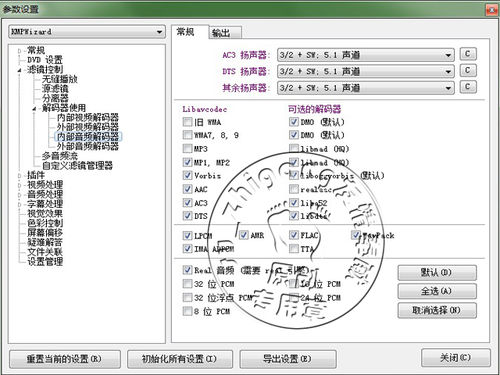Select 外部视频解码器 in the tree
The image size is (500, 375).
[88, 127]
